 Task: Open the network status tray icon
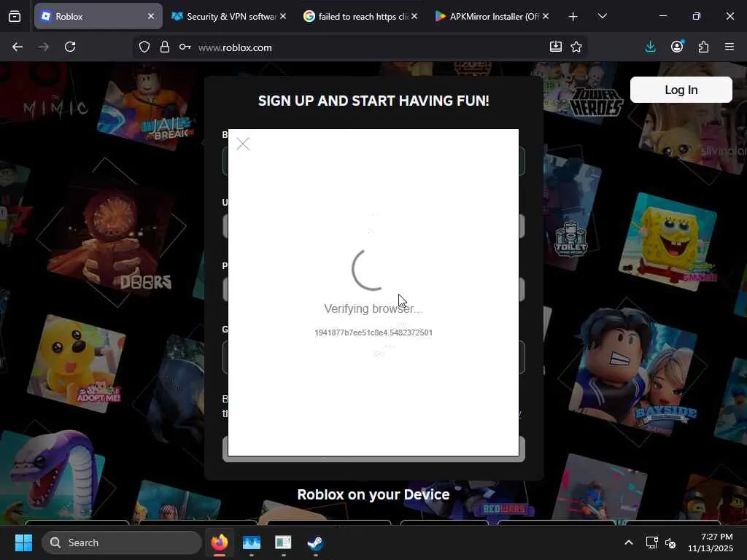coord(651,542)
